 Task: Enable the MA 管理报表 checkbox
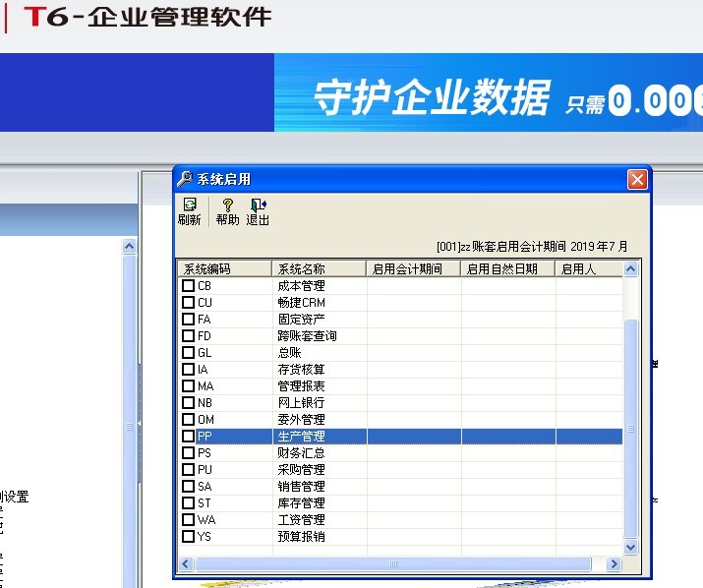click(x=189, y=386)
